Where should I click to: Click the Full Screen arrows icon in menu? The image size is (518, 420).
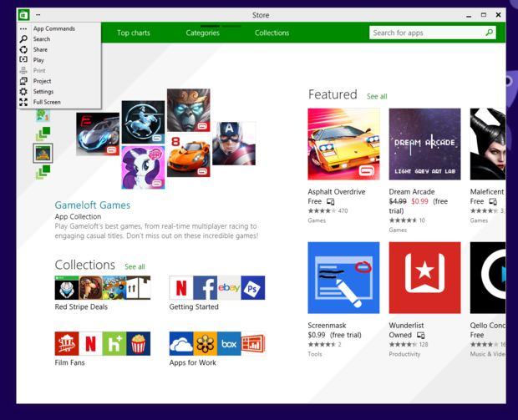click(23, 102)
